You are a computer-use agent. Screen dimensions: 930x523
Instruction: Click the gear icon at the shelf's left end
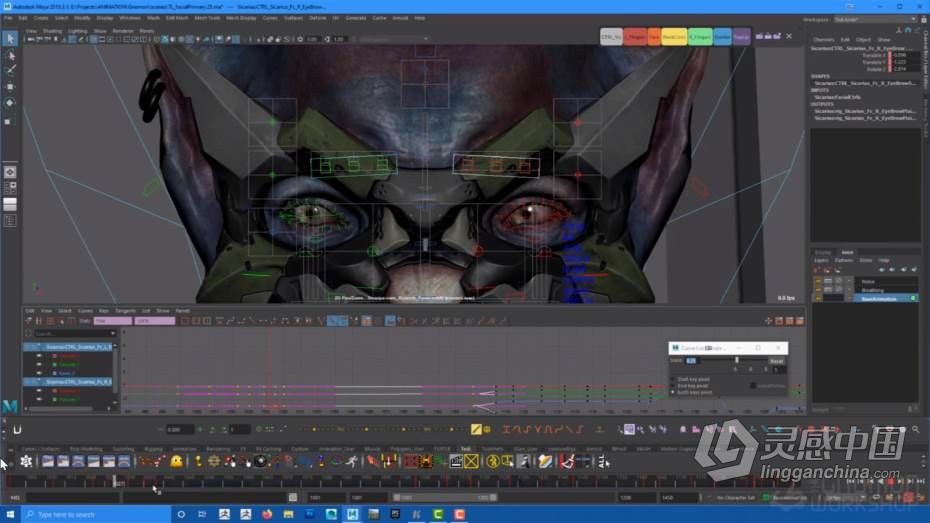click(x=26, y=461)
